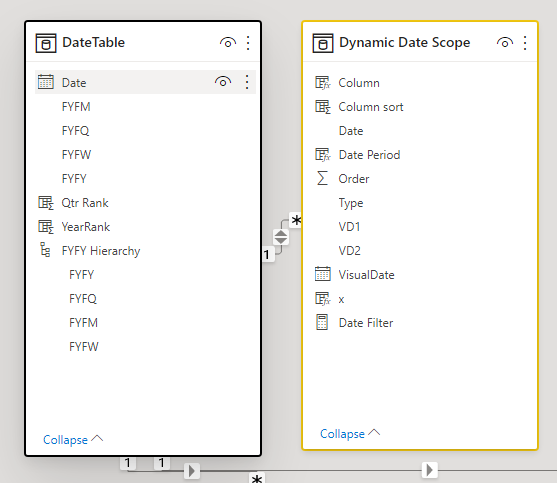This screenshot has width=557, height=483.
Task: Click the calendar icon beside Date in DateTable
Action: tap(46, 82)
